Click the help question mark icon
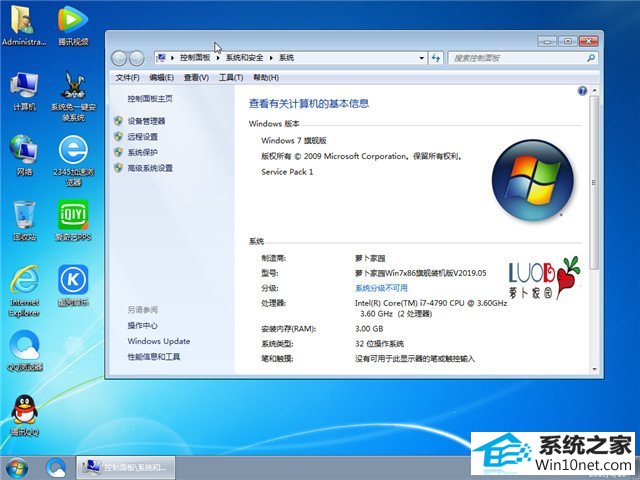 [x=582, y=91]
